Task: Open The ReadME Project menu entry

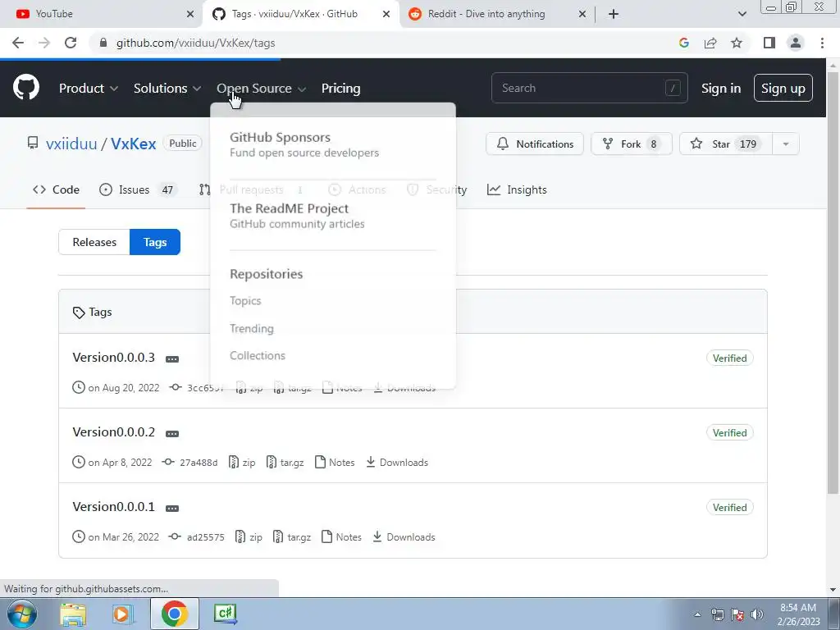Action: (297, 216)
